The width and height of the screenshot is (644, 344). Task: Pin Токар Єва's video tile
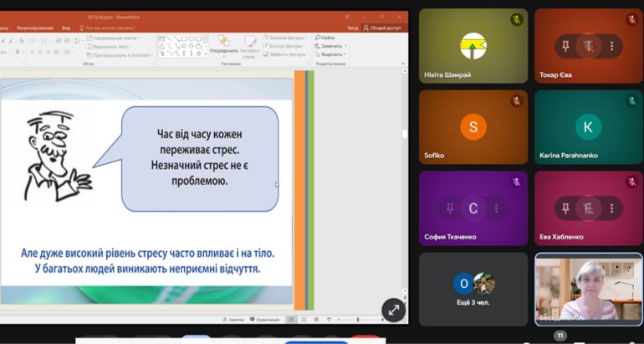(566, 47)
